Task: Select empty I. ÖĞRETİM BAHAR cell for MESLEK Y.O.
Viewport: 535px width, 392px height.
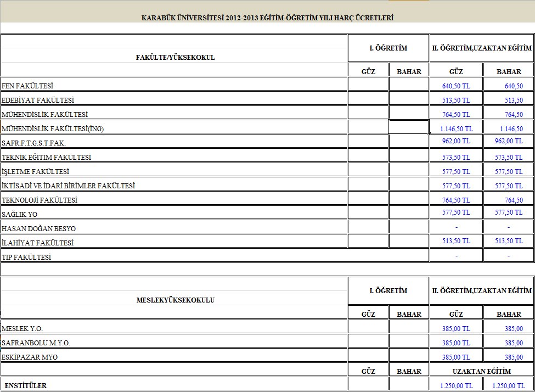Action: coord(409,327)
